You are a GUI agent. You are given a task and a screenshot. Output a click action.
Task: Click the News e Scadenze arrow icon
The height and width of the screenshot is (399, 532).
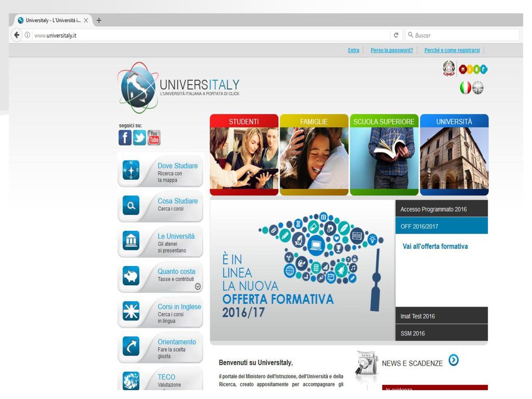[x=454, y=360]
